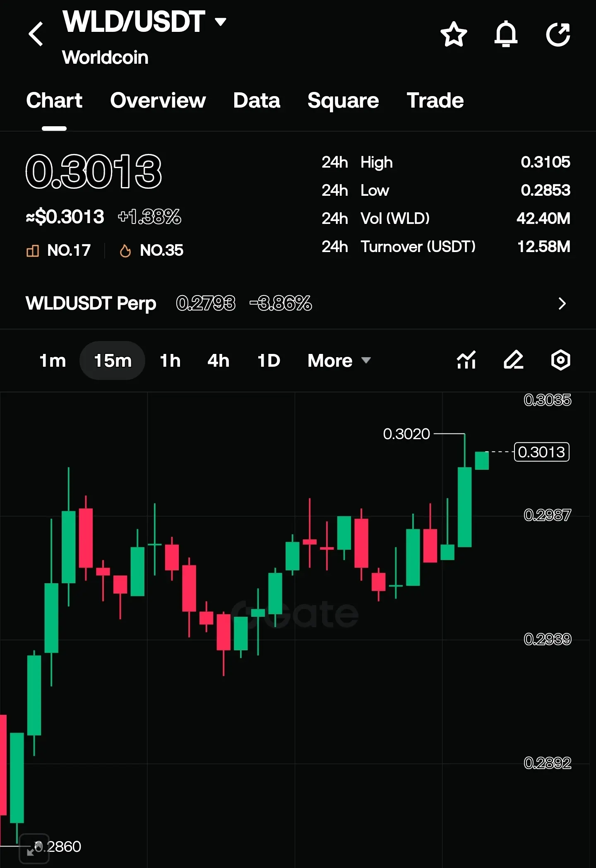Add WLD/USDT to favorites with star icon

pos(454,34)
